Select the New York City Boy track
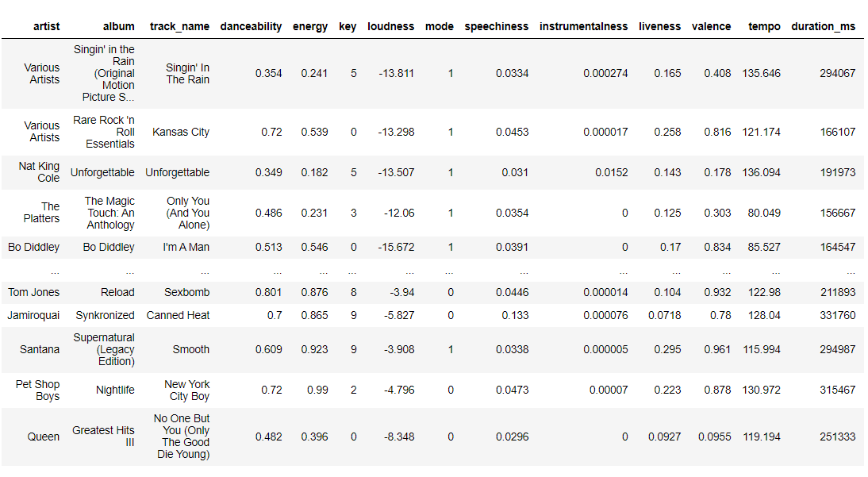This screenshot has height=477, width=868. pyautogui.click(x=187, y=390)
